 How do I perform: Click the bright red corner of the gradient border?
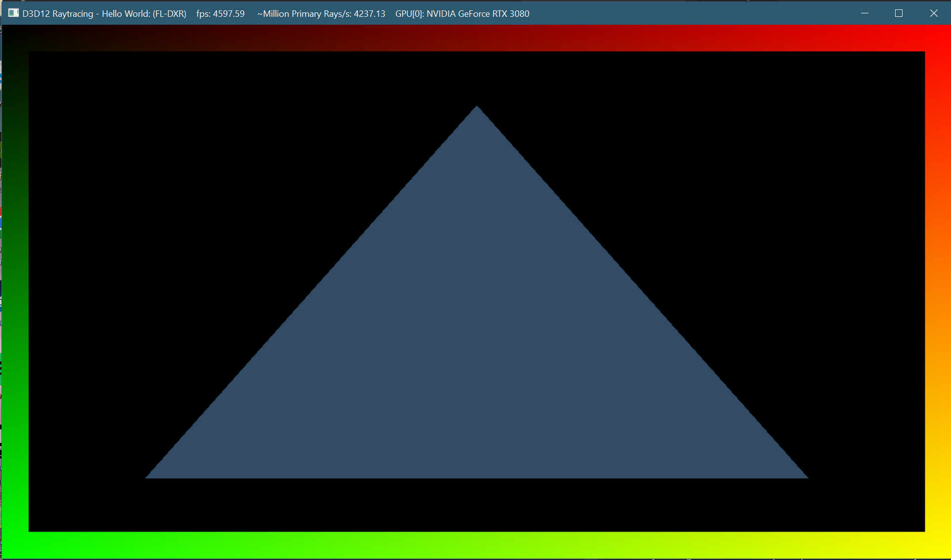click(x=938, y=38)
